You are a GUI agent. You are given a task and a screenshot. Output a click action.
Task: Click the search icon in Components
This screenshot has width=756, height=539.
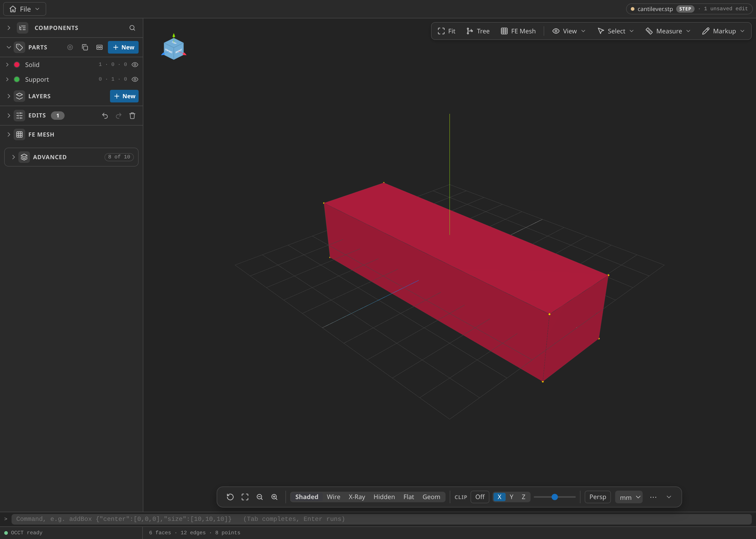click(132, 28)
